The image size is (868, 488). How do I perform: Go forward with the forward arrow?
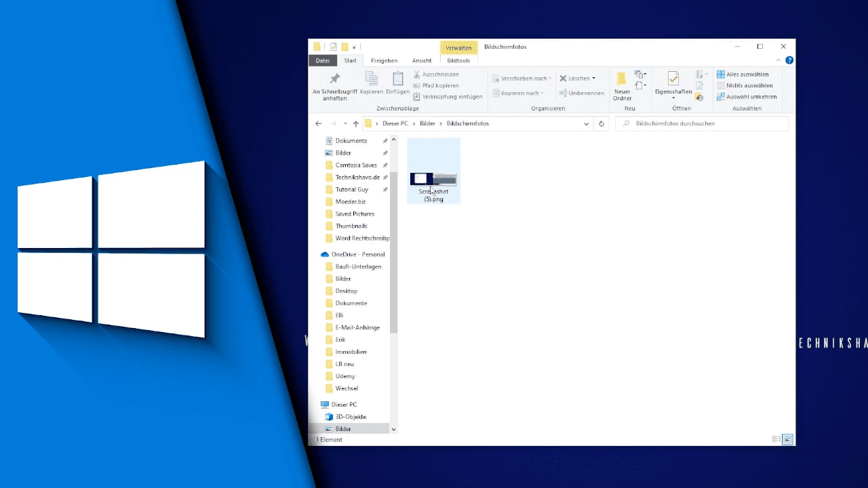point(333,124)
